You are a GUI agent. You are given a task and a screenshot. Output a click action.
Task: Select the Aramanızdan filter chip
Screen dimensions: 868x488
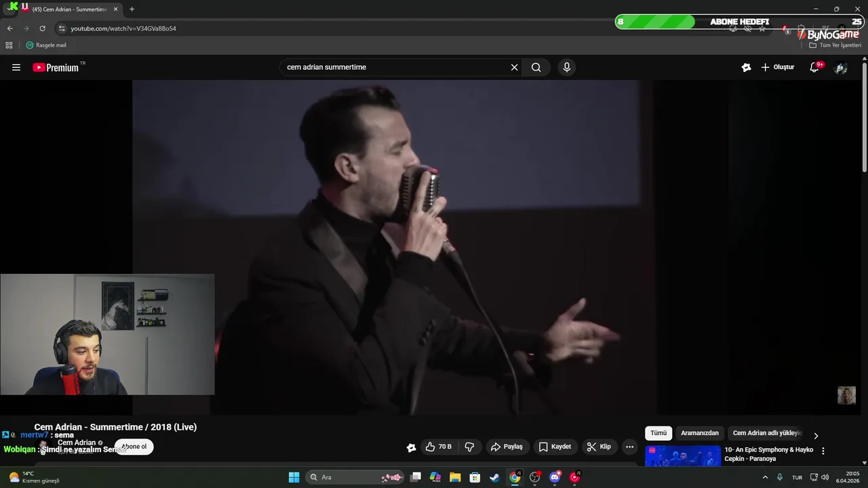point(699,433)
